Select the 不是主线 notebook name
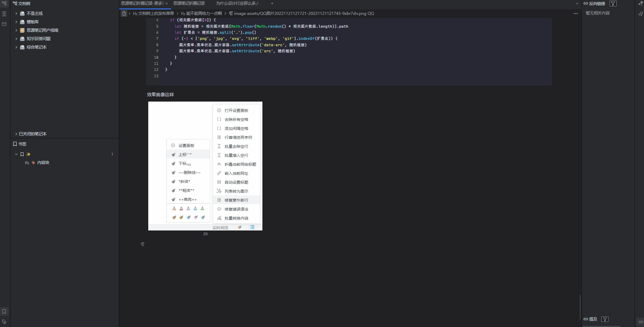 pos(35,13)
